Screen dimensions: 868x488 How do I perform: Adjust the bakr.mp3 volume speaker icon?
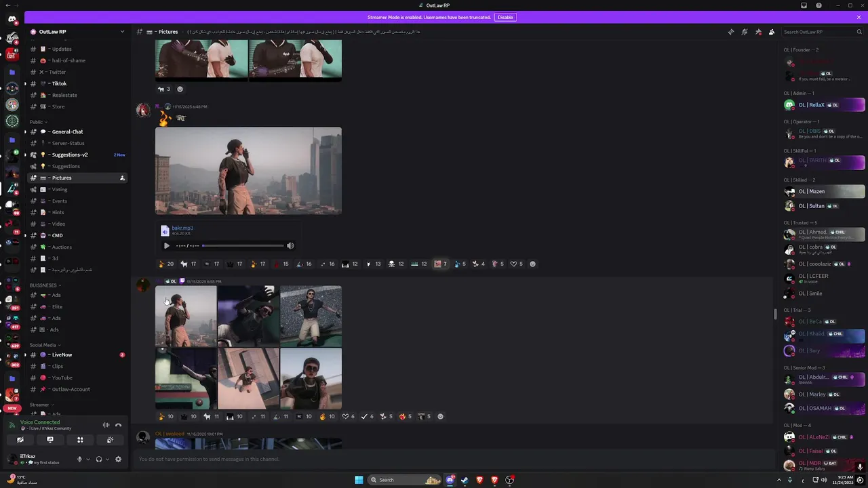click(x=290, y=245)
